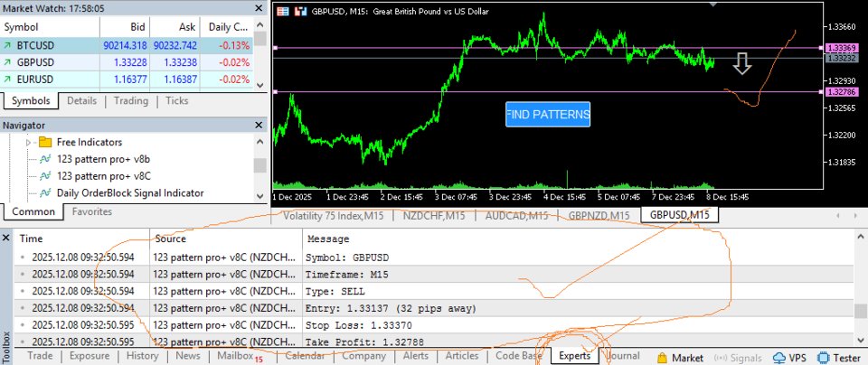This screenshot has width=868, height=365.
Task: Click the bullet icon of the 'Symbol: GBPUSD' log row
Action: click(x=23, y=257)
